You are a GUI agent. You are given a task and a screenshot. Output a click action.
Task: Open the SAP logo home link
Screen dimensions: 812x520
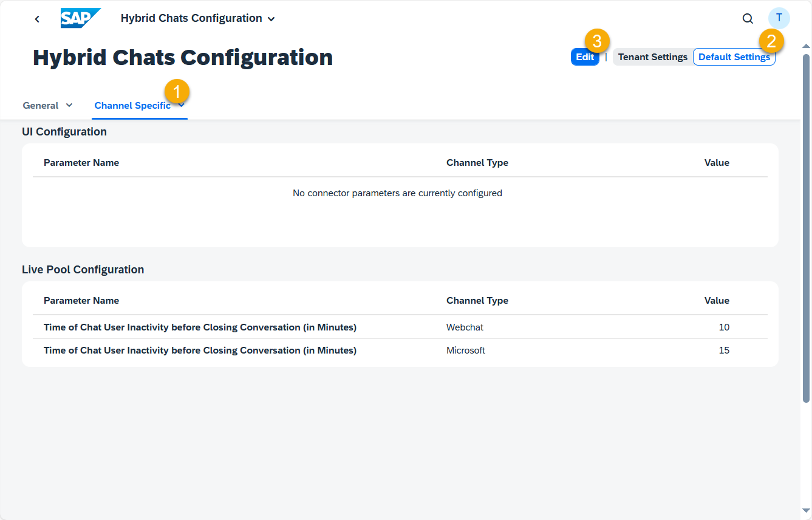pos(81,18)
